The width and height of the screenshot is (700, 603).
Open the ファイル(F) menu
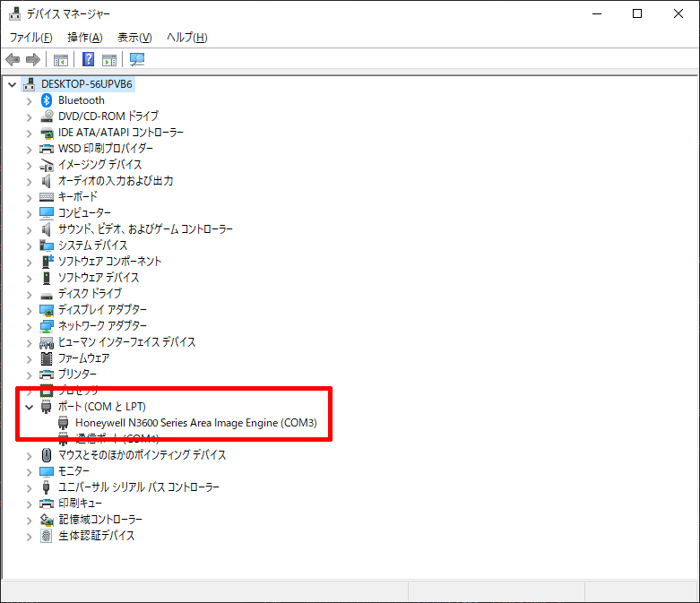click(30, 38)
